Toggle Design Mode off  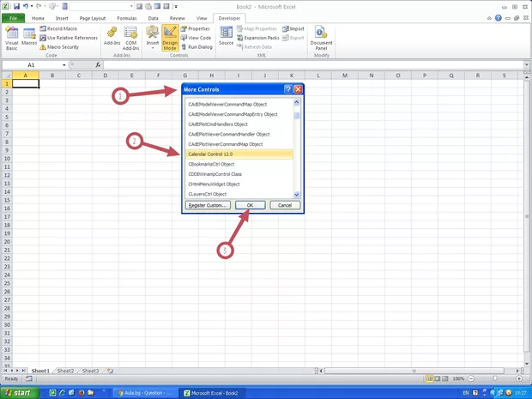[170, 36]
